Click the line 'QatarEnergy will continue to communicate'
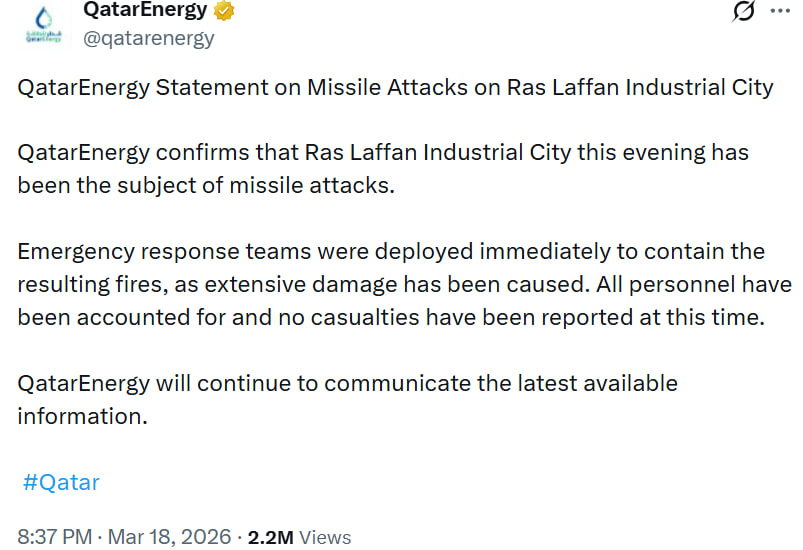This screenshot has width=803, height=550. 347,383
